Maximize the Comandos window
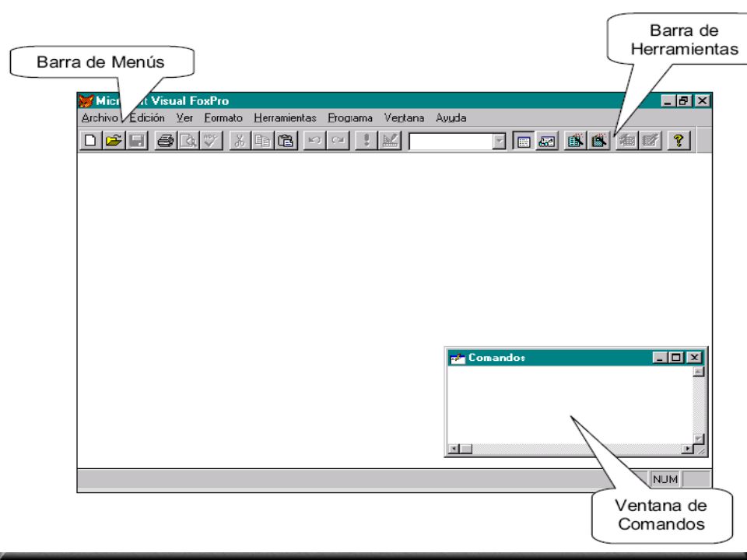Viewport: 747px width, 560px height. tap(675, 358)
